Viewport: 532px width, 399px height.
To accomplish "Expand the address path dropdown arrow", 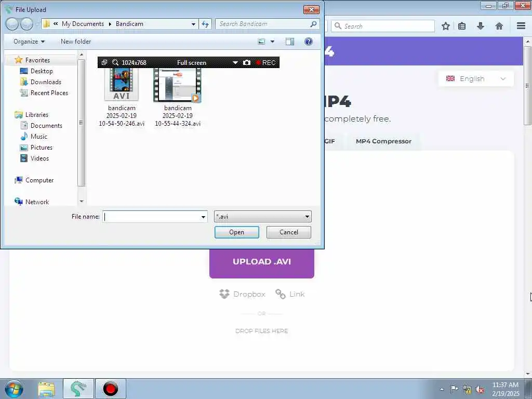I will (193, 24).
